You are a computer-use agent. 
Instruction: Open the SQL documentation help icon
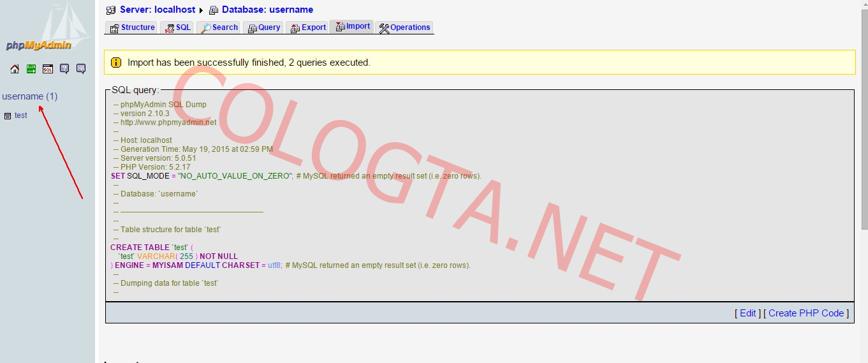81,69
